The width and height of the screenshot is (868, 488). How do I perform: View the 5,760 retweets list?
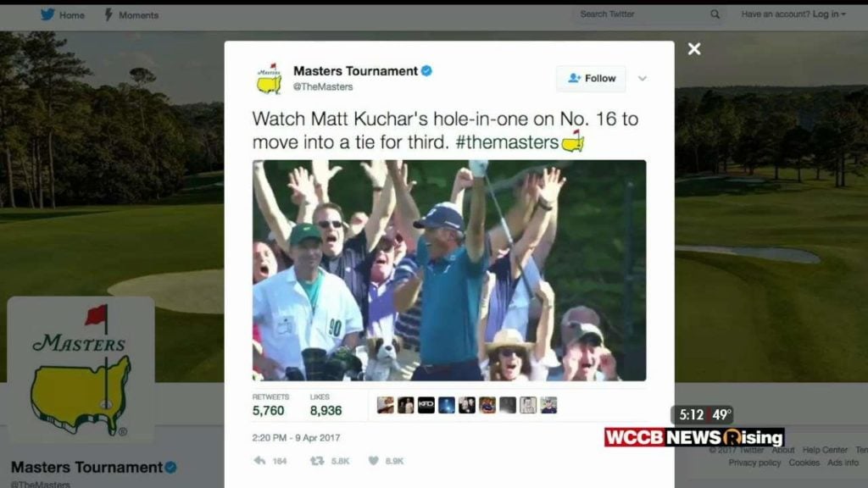(x=269, y=406)
